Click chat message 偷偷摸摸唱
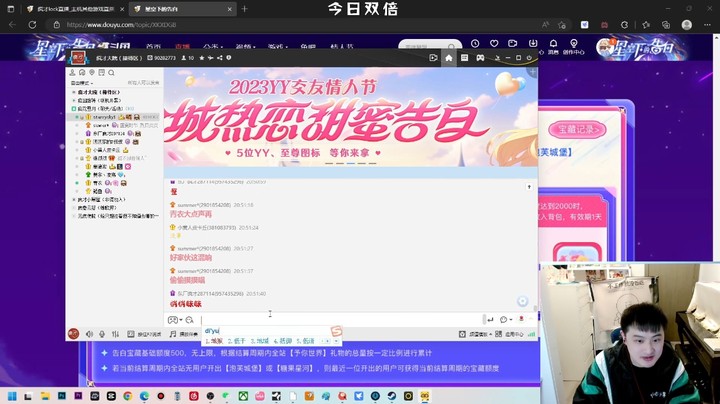 187,280
